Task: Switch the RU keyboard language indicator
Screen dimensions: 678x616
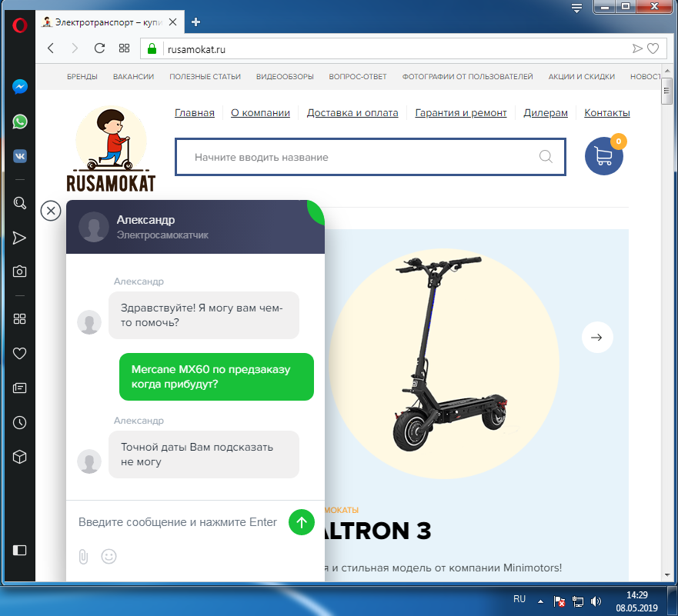Action: point(519,599)
